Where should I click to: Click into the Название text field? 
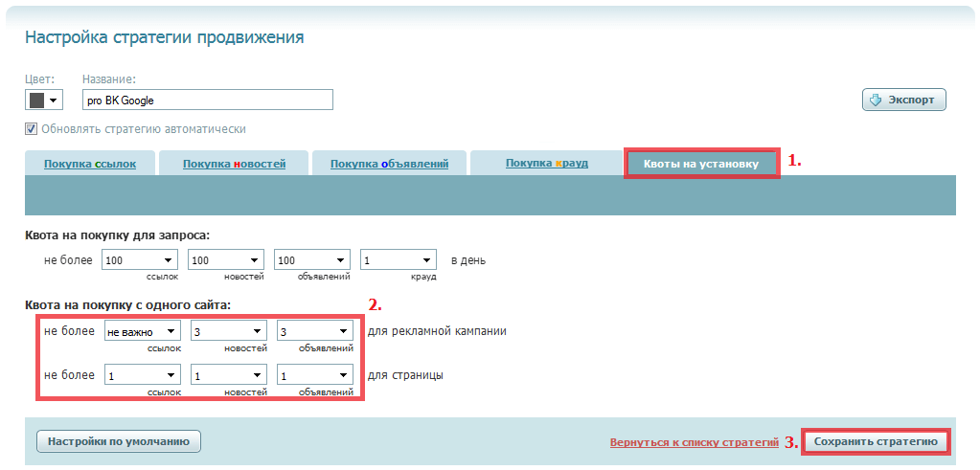coord(208,100)
